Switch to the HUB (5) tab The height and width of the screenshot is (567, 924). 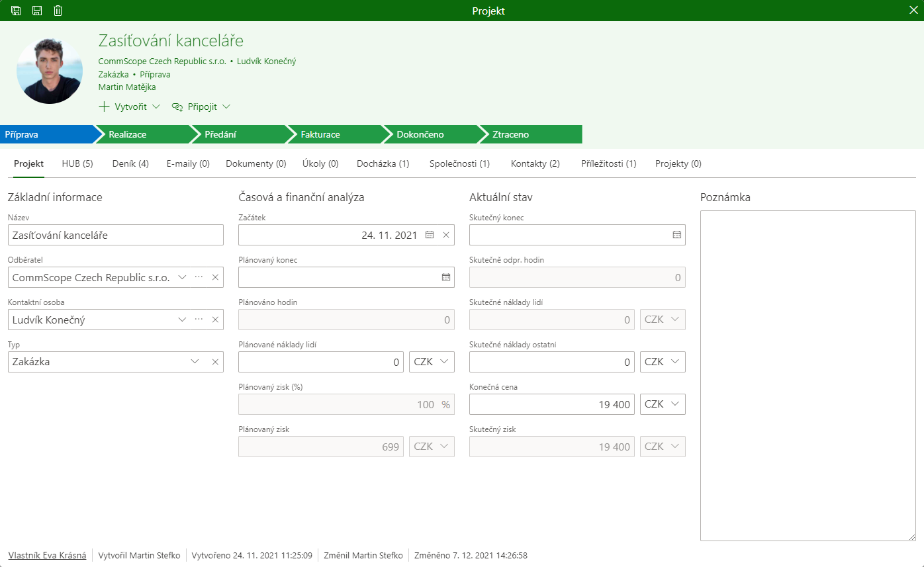(77, 163)
